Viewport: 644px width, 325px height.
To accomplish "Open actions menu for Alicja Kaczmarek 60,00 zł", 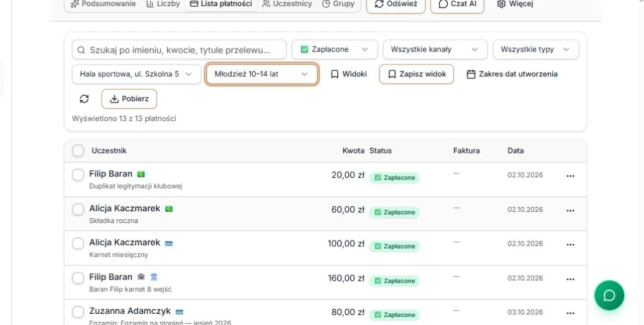I will (570, 211).
